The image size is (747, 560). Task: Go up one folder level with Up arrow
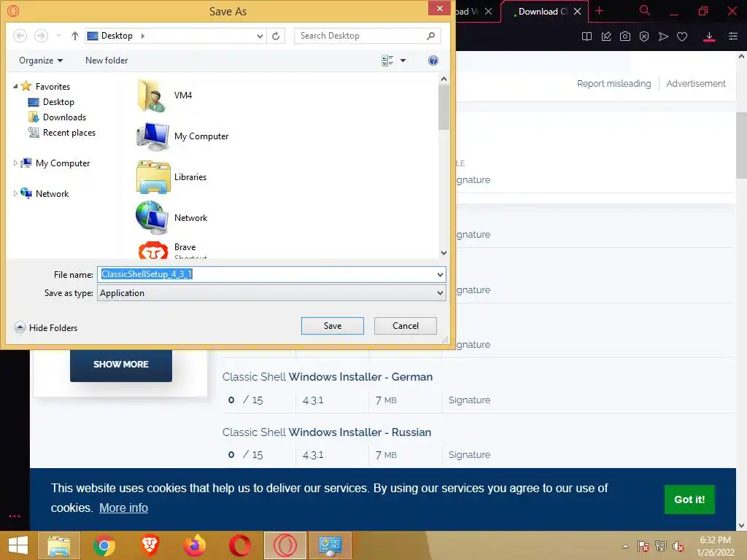click(x=75, y=36)
